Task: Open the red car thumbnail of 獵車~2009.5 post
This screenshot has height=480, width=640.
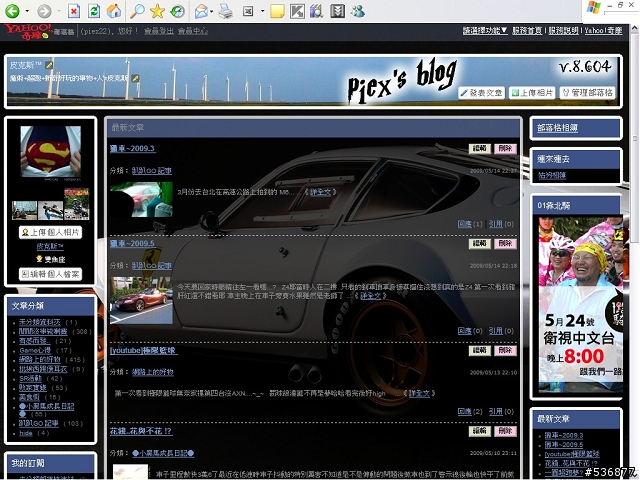Action: point(141,300)
